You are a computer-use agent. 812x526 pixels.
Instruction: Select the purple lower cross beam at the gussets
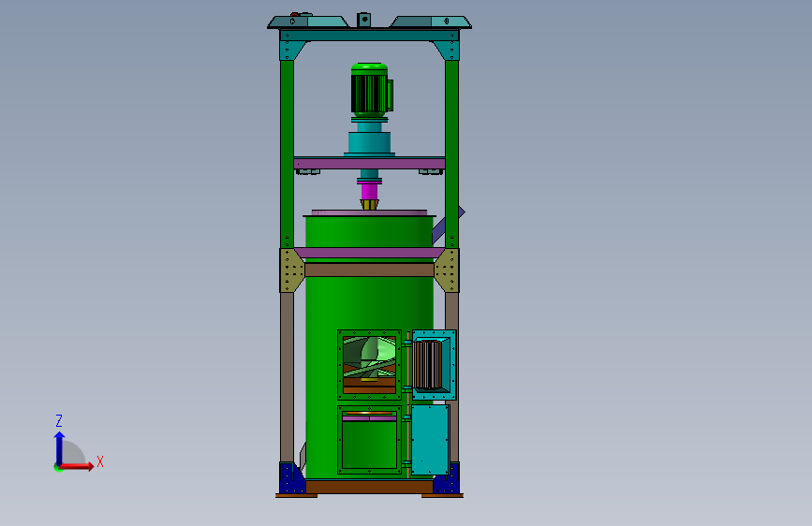[x=369, y=253]
